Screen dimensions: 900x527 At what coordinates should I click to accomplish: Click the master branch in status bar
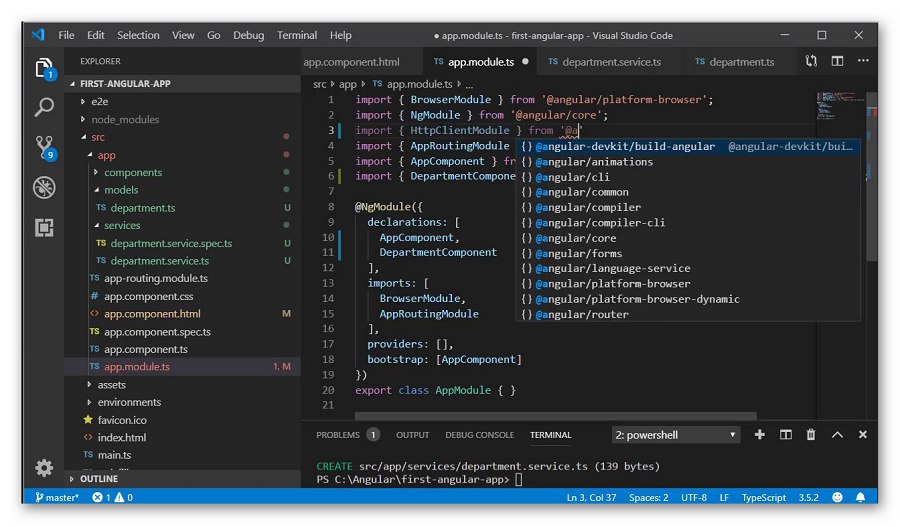pyautogui.click(x=57, y=497)
